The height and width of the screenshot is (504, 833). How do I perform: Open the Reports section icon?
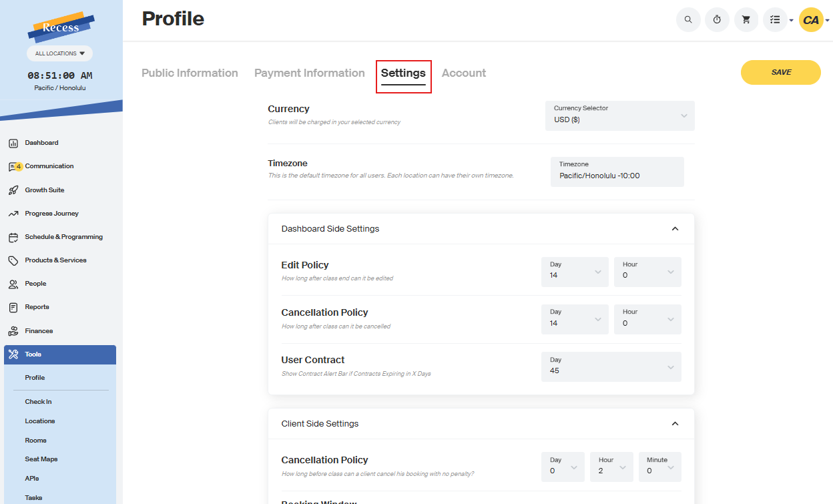click(x=13, y=308)
